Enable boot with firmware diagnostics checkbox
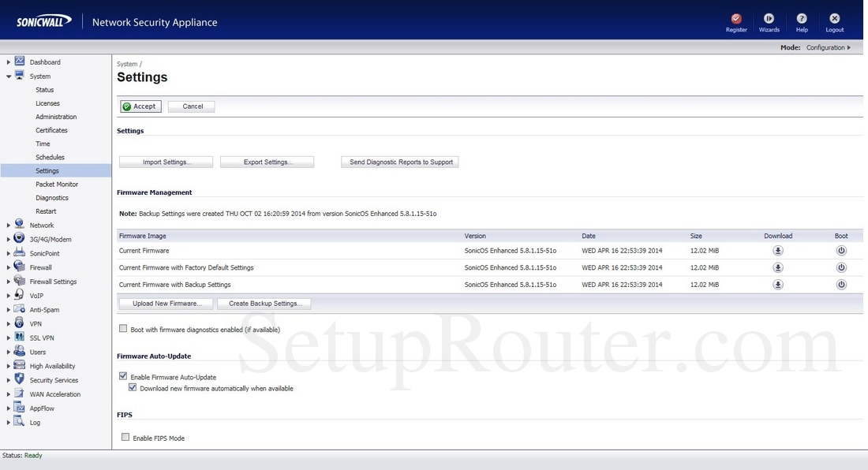868x470 pixels. 123,329
